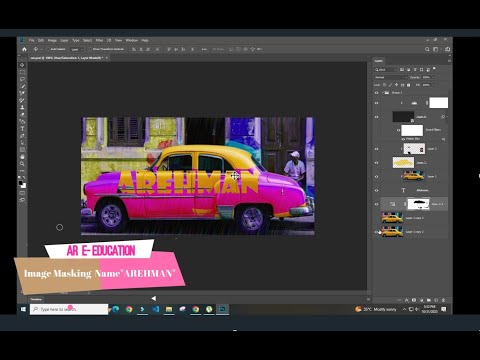Swap foreground and background colors
This screenshot has width=480, height=360.
pyautogui.click(x=24, y=178)
